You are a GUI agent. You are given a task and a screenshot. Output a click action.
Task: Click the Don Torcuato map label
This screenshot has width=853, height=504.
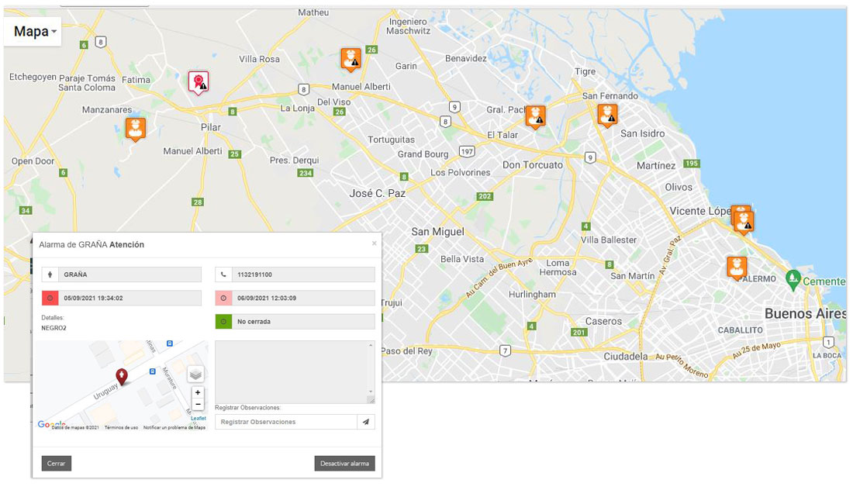click(533, 164)
